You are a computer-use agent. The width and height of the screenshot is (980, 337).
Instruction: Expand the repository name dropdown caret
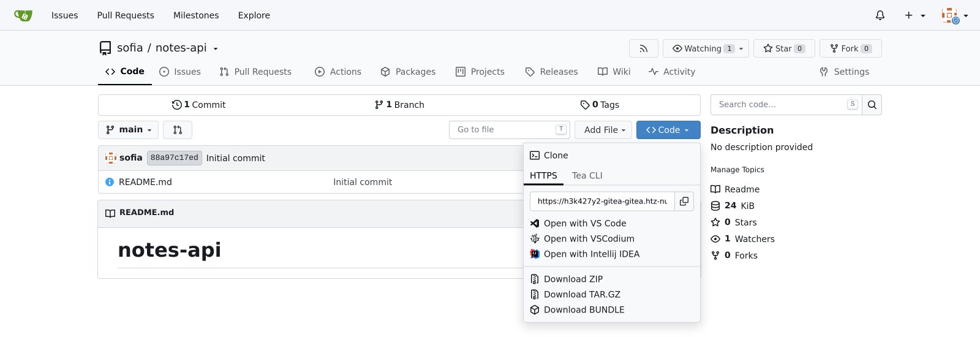pyautogui.click(x=216, y=48)
